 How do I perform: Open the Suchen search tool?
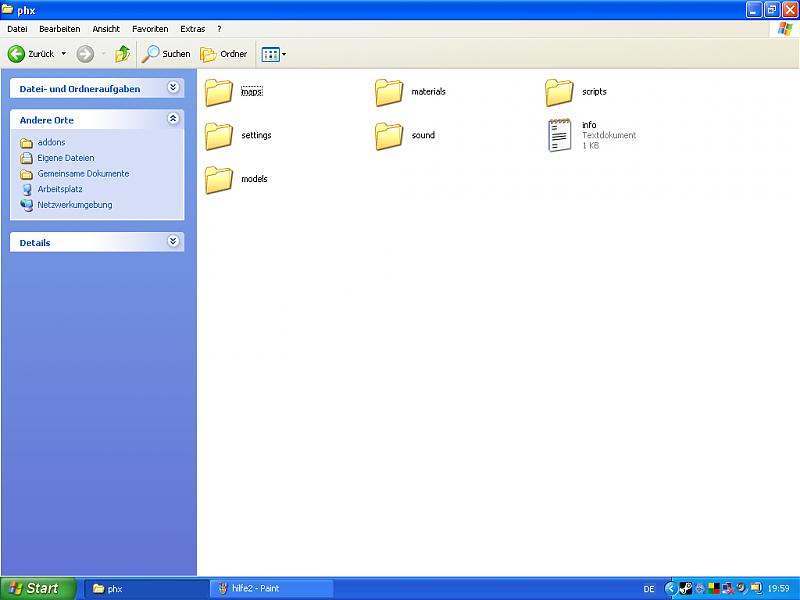coord(165,54)
